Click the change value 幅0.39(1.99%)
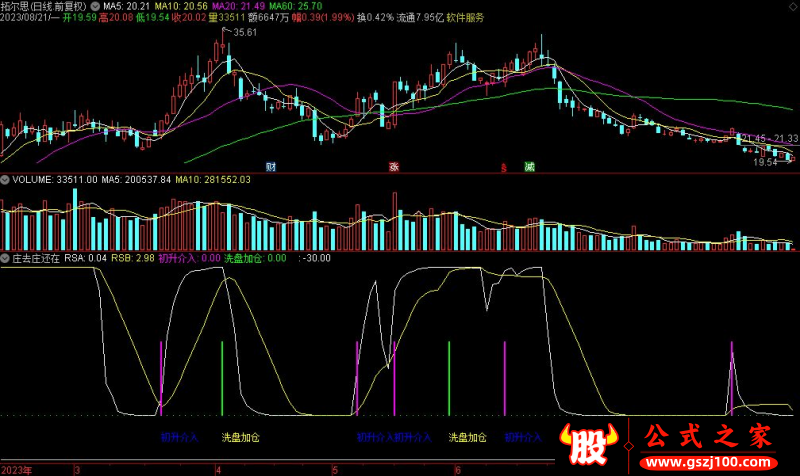800x476 pixels. (323, 17)
